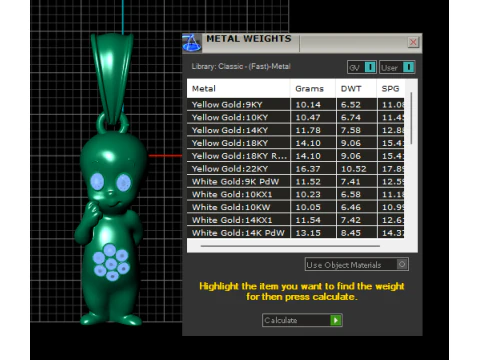The image size is (480, 360).
Task: Select the White Gold:10KW row
Action: point(296,207)
